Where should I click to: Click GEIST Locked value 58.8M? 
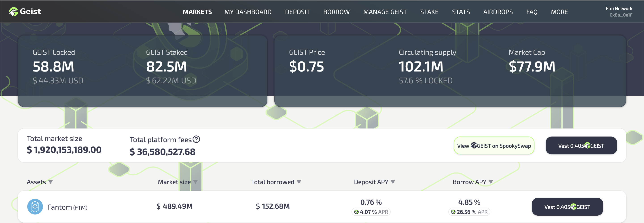[53, 67]
